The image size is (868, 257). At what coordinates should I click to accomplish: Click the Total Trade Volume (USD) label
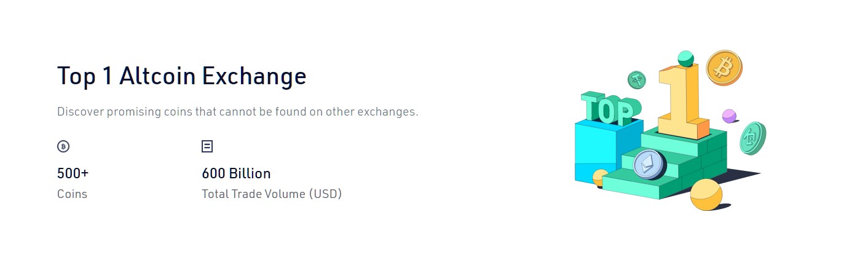(x=272, y=194)
